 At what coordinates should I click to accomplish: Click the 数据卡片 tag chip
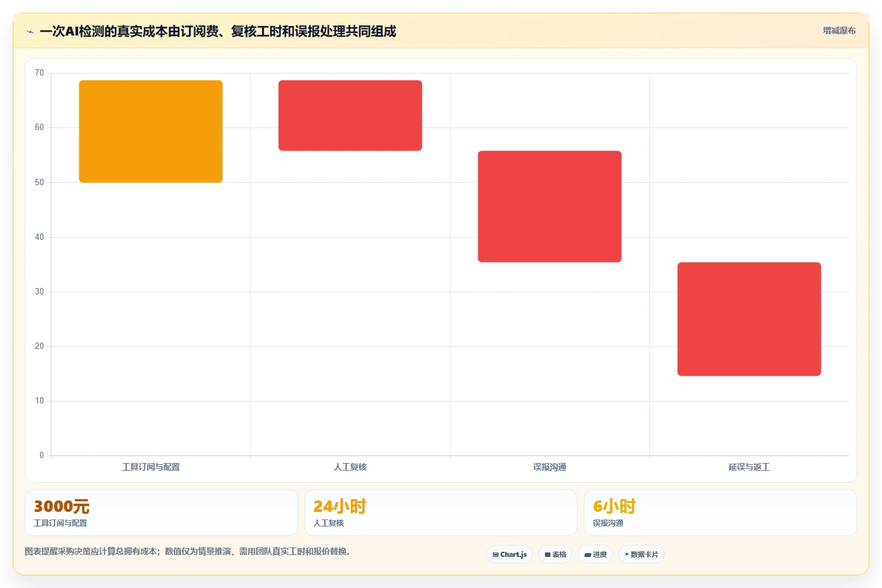click(x=642, y=554)
